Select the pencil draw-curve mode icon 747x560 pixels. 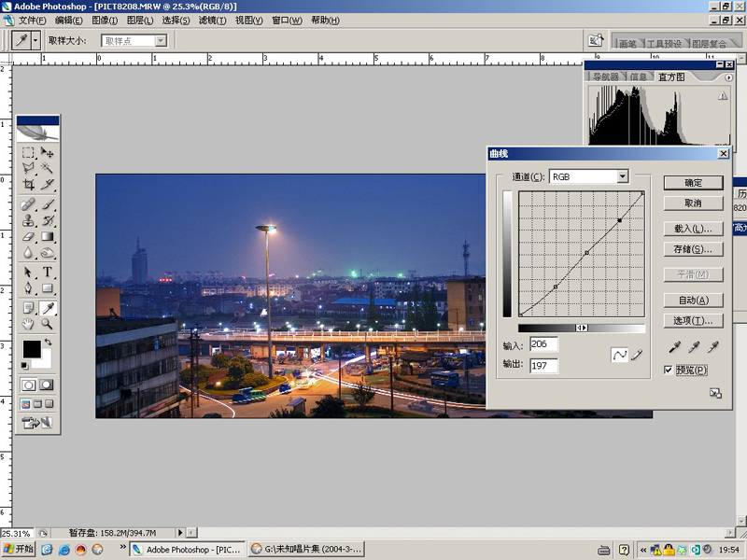(638, 355)
